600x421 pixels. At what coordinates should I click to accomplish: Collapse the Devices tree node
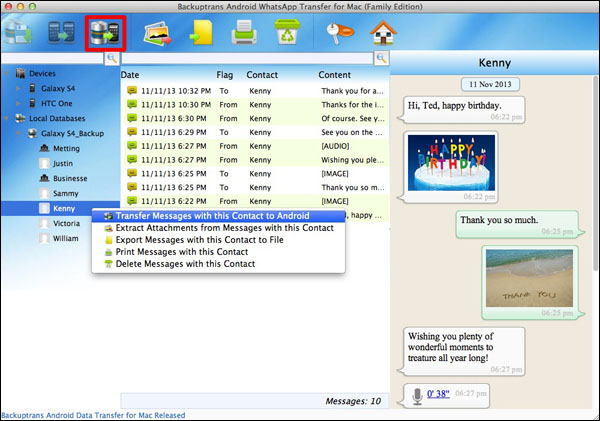[7, 73]
